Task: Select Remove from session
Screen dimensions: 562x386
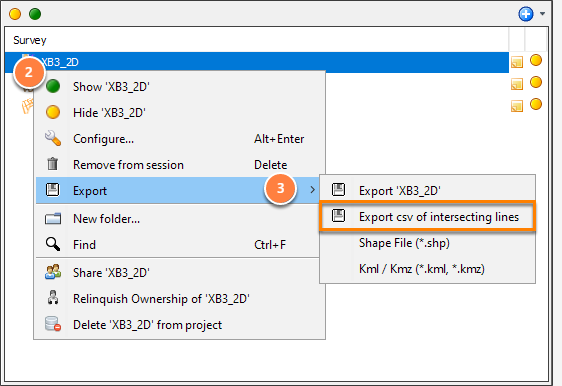Action: [x=179, y=165]
